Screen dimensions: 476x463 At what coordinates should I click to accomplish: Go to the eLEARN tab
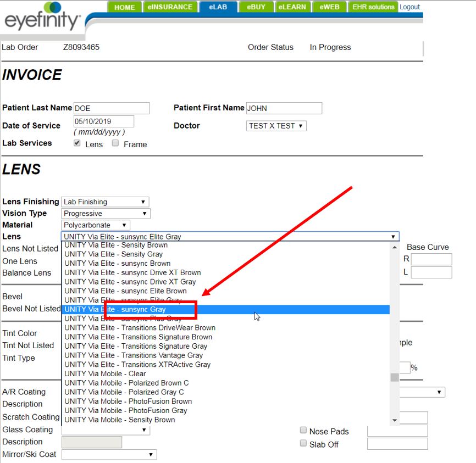292,7
